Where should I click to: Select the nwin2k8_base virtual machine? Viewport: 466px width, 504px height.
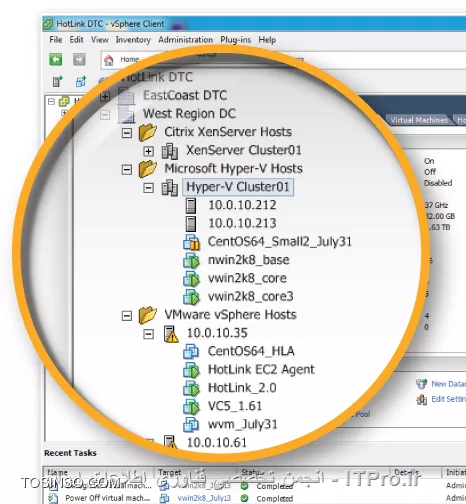point(249,260)
